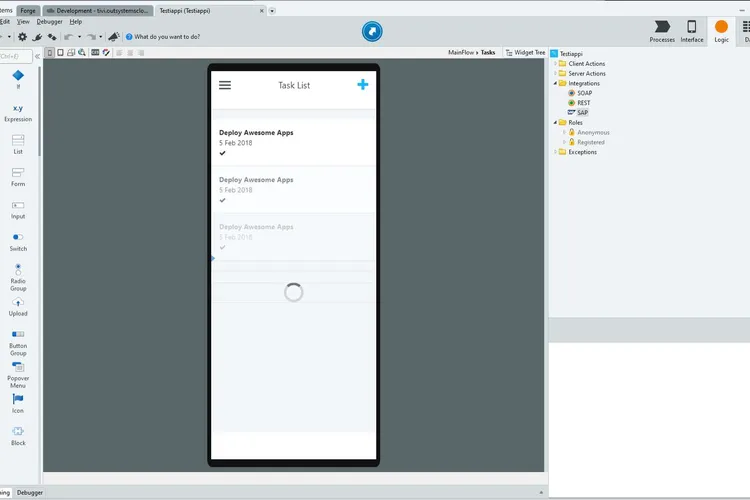Click MainFlow in the breadcrumb
750x500 pixels.
click(x=460, y=52)
